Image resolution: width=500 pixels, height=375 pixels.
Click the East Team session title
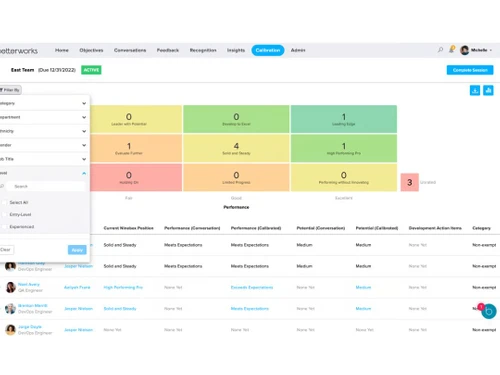pyautogui.click(x=22, y=70)
